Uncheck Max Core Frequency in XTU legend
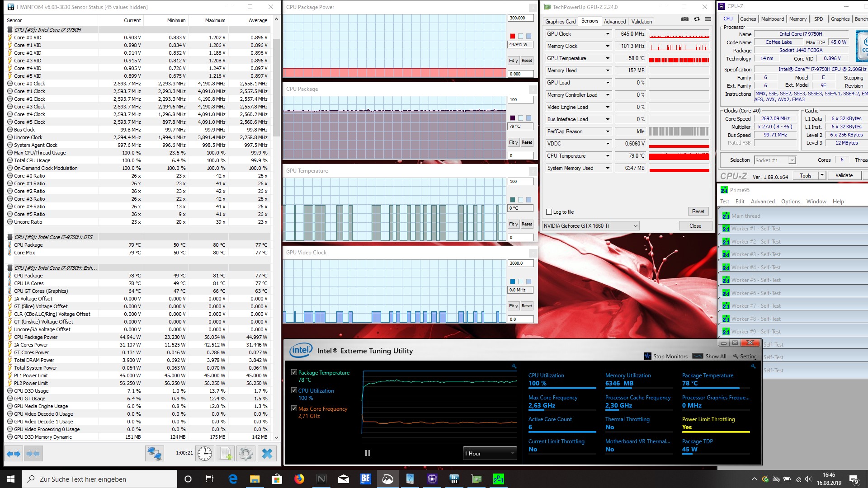 click(x=294, y=408)
